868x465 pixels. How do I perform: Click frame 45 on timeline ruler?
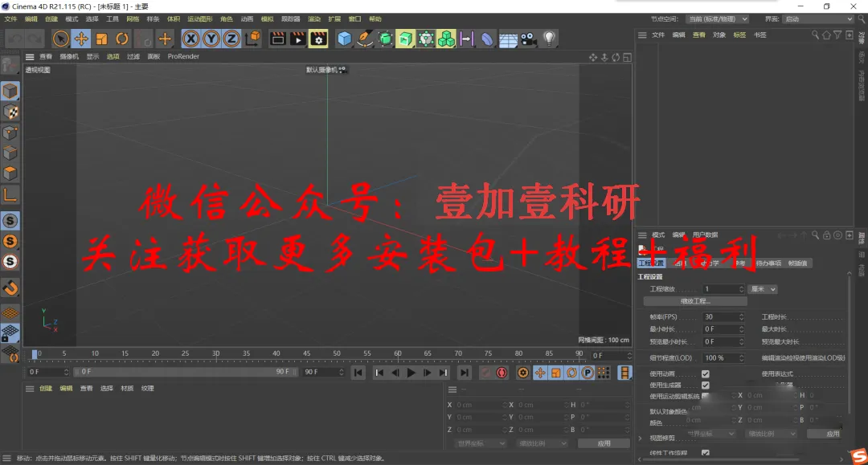pos(306,354)
